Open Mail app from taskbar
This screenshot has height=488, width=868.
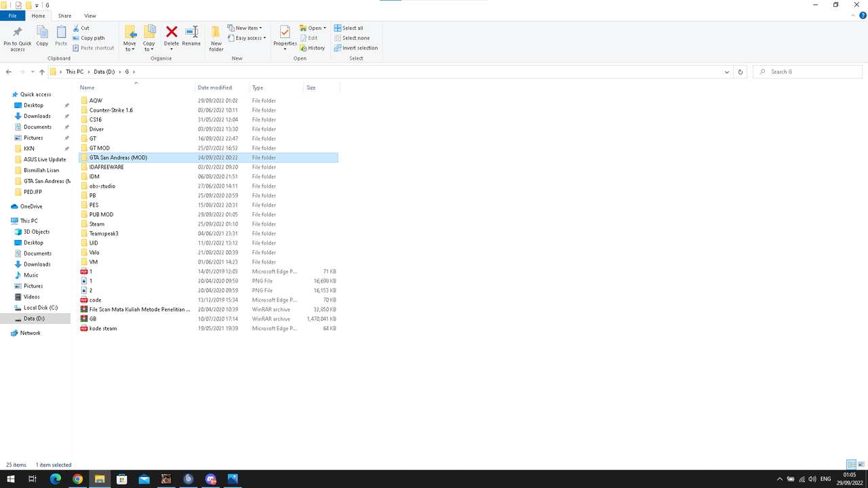point(144,479)
